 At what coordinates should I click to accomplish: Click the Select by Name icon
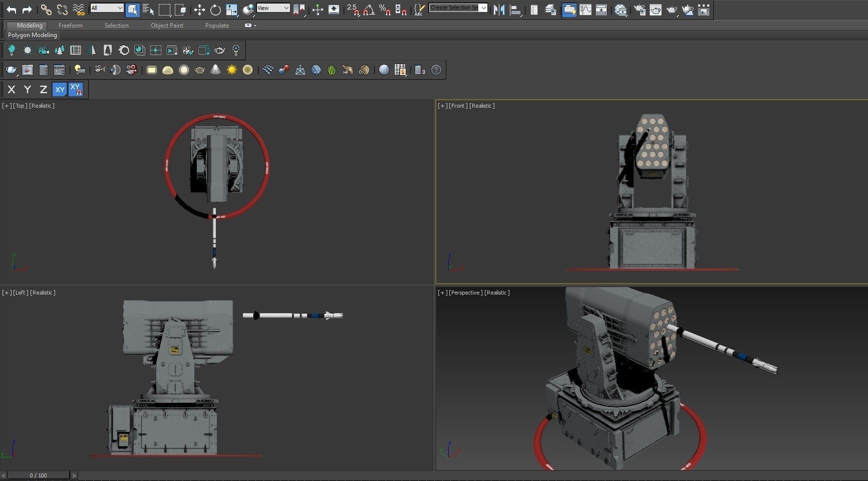click(148, 10)
